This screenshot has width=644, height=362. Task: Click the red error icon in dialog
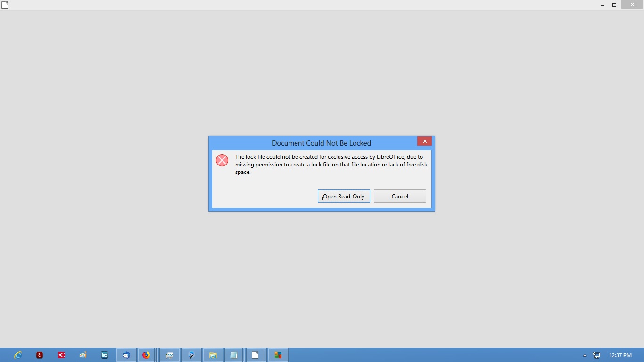(222, 160)
